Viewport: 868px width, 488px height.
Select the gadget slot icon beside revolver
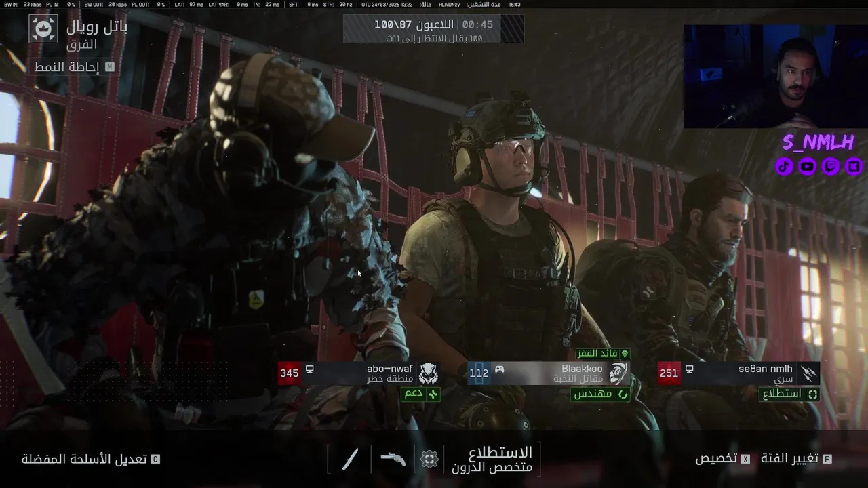point(429,459)
